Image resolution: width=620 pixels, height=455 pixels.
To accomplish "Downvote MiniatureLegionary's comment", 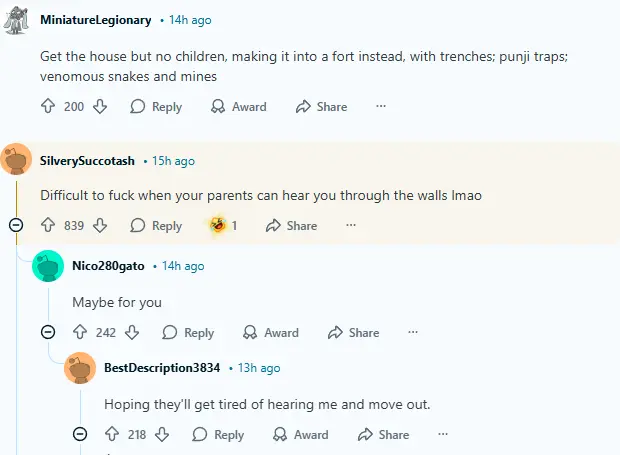I will click(100, 107).
